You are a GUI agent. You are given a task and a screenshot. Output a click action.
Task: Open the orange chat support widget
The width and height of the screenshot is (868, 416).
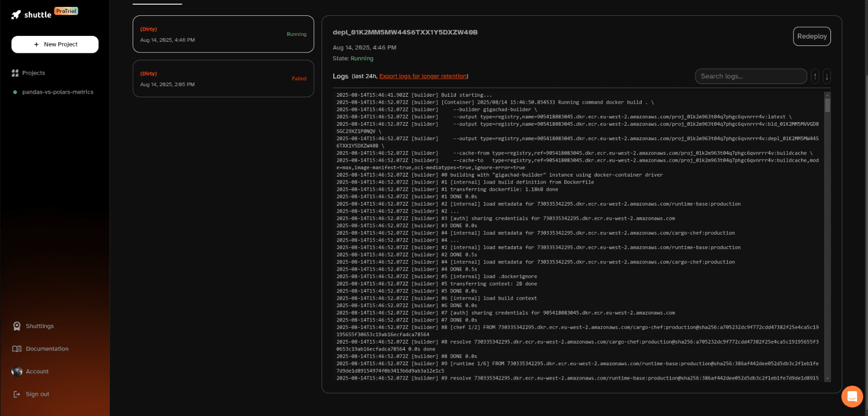tap(852, 396)
